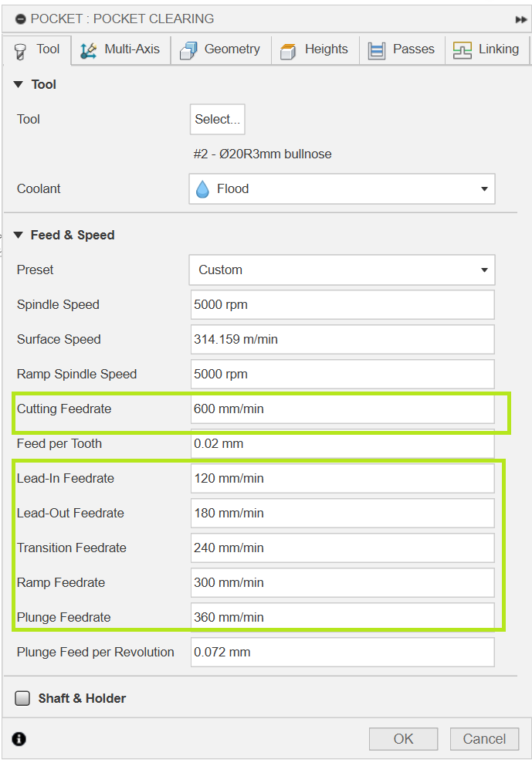This screenshot has width=532, height=763.
Task: Click the Multi-Axis tab icon
Action: (89, 50)
